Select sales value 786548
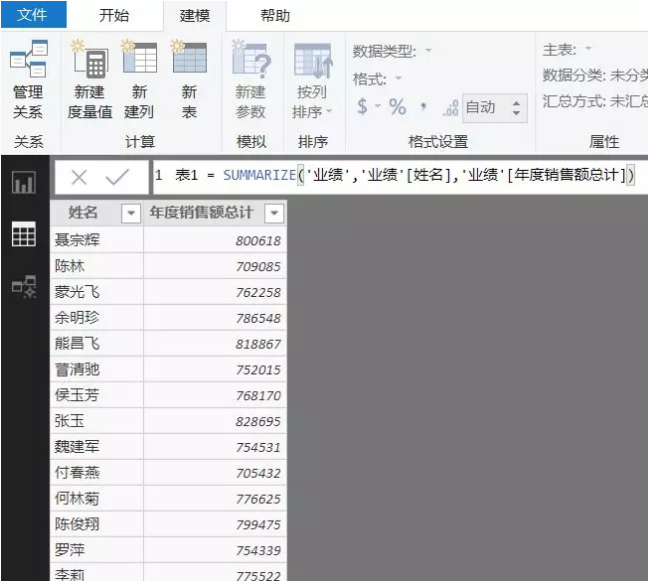Viewport: 648px width, 581px height. pos(215,318)
